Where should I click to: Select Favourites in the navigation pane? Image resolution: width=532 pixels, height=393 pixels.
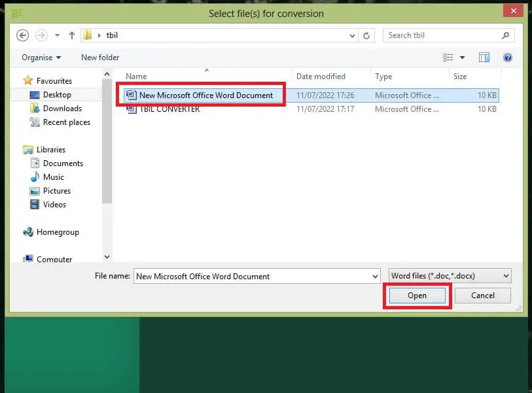[x=54, y=81]
